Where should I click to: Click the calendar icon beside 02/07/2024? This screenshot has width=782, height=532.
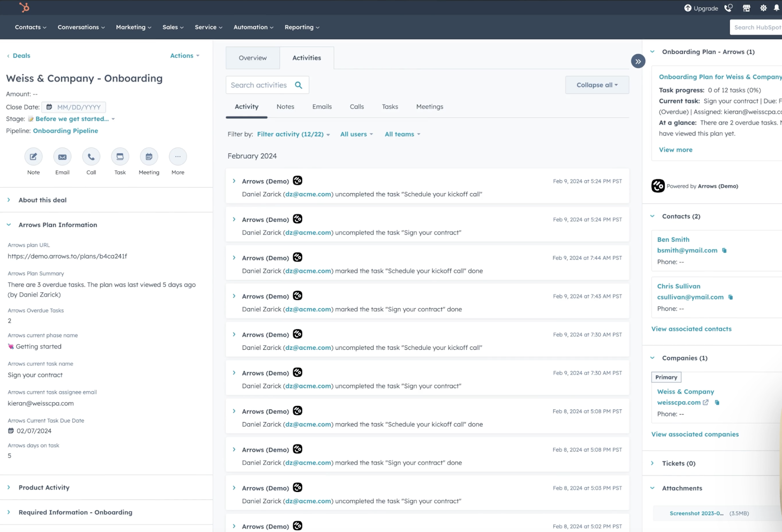11,431
